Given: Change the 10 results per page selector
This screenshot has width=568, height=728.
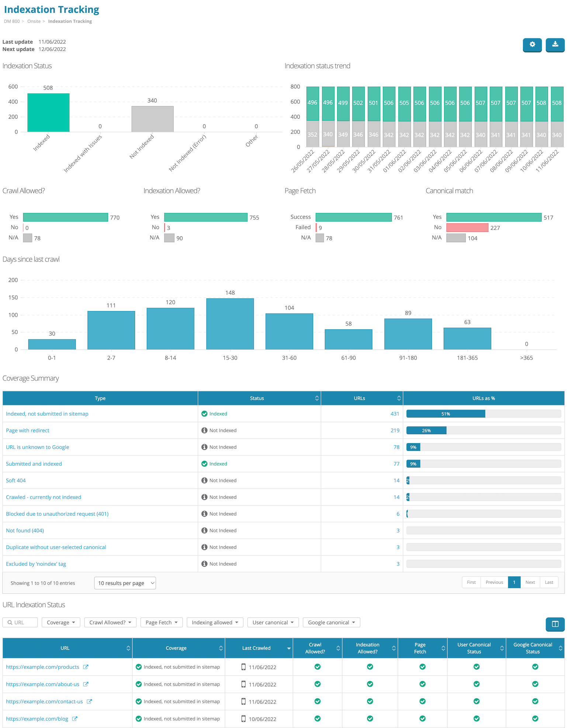Looking at the screenshot, I should point(125,583).
